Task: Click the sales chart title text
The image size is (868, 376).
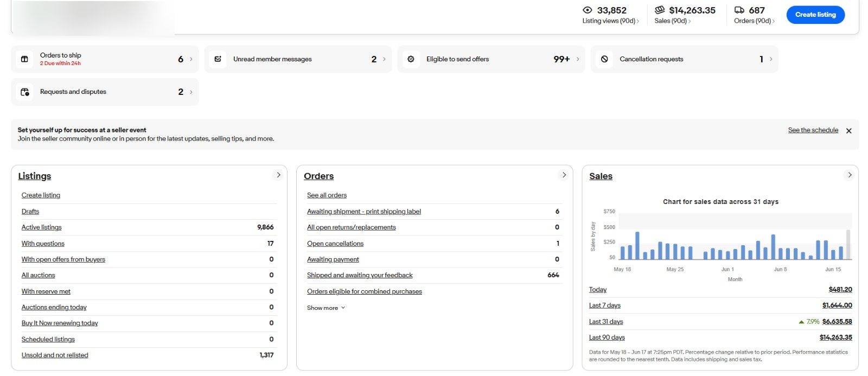Action: coord(720,202)
